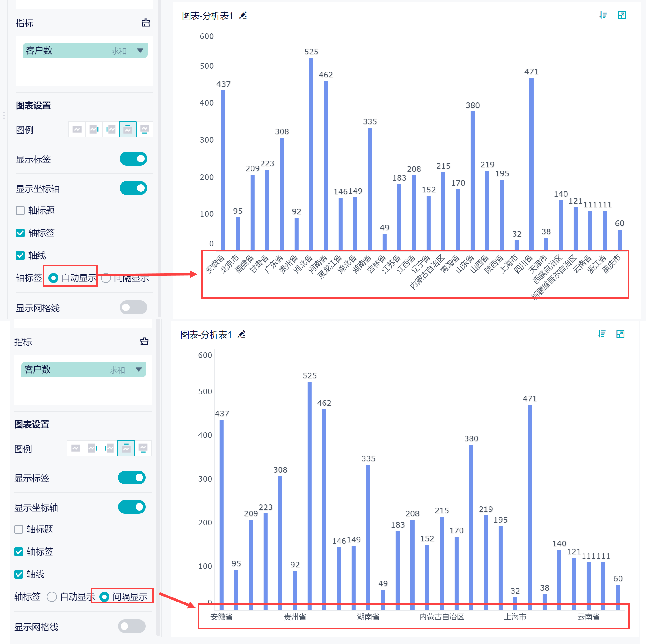Click 内蒙古自治区 axis label in lower chart
The width and height of the screenshot is (646, 644).
point(441,617)
